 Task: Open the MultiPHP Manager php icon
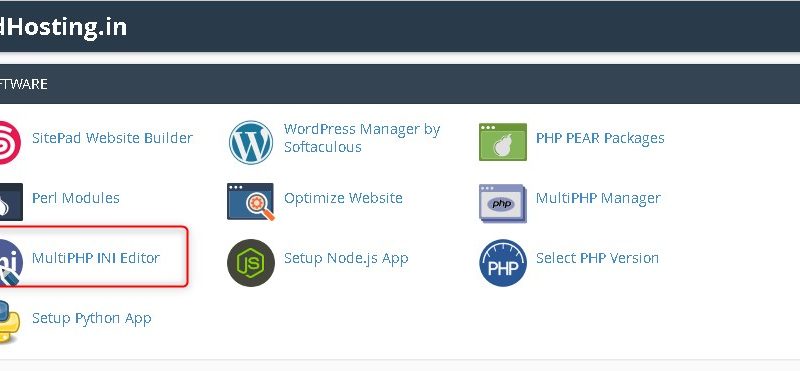(503, 203)
